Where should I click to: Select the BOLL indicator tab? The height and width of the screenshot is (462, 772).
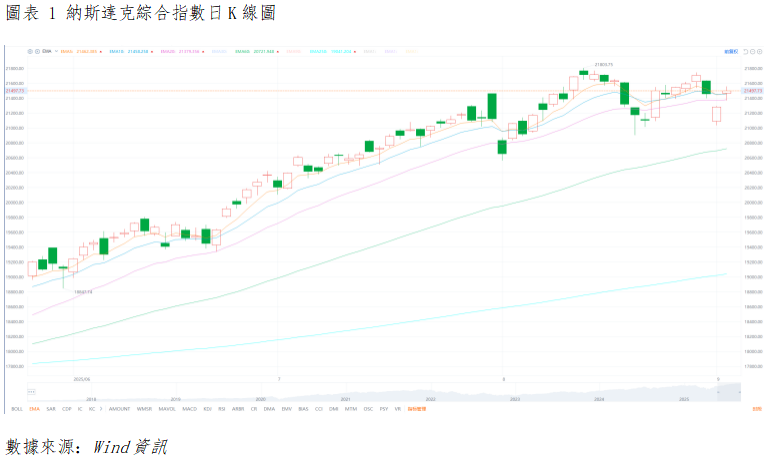coord(17,409)
